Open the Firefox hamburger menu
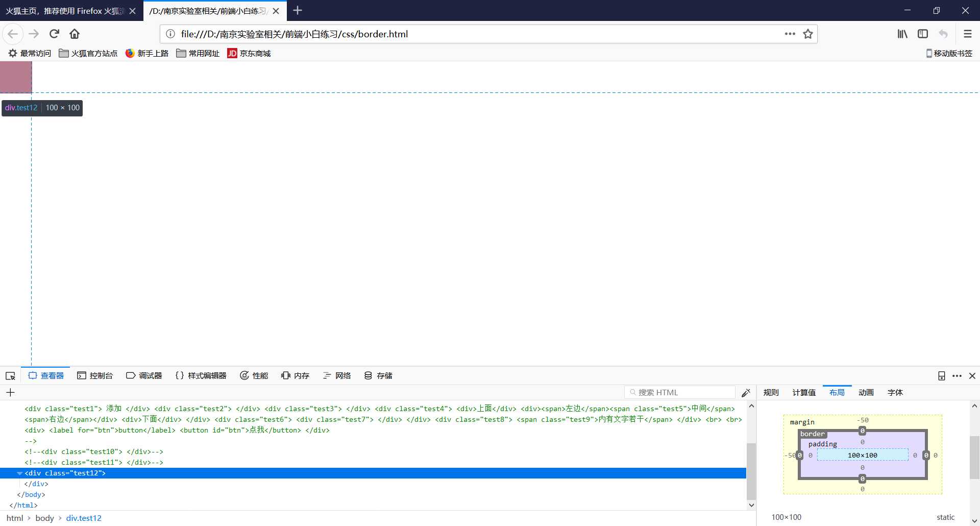The height and width of the screenshot is (526, 980). pos(967,34)
